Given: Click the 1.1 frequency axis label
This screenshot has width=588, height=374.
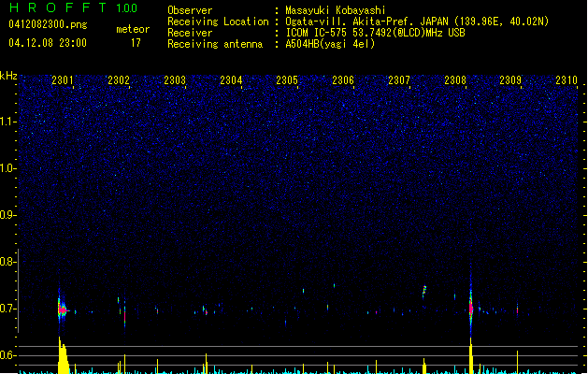Looking at the screenshot, I should 7,122.
